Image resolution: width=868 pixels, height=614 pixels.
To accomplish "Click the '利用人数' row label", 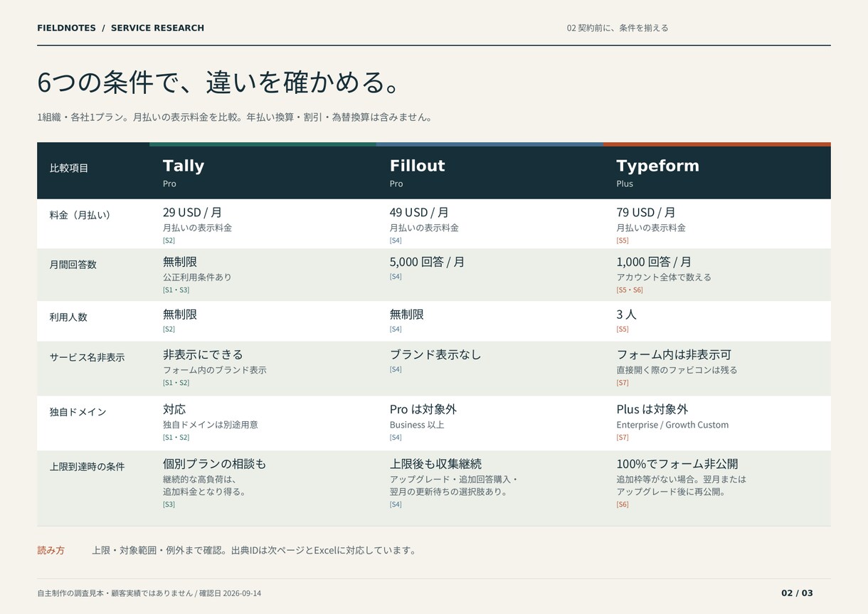I will click(x=68, y=317).
